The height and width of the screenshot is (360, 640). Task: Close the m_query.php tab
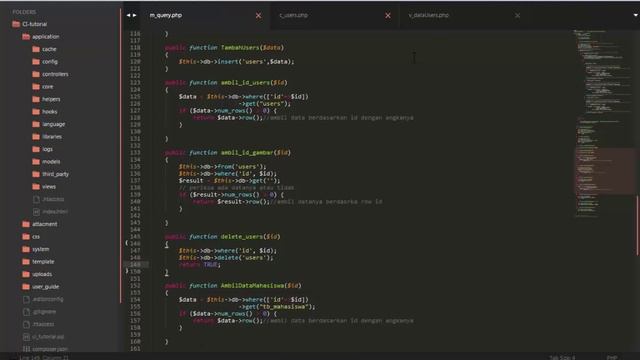[x=258, y=16]
